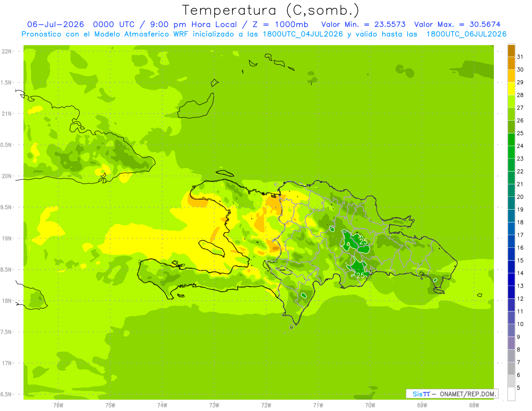Pick the green legend swatch between 24 and 25
The image size is (532, 411).
(x=511, y=139)
